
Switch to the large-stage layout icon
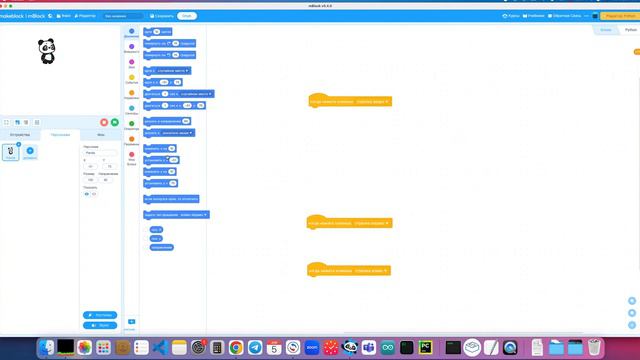tap(26, 122)
